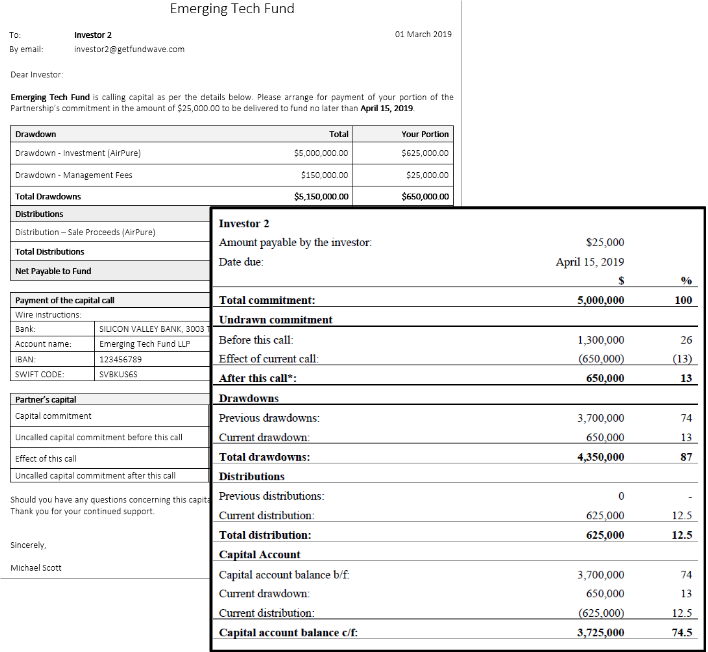Image resolution: width=708 pixels, height=652 pixels.
Task: Click the 'SILICON VALLEY BANK' bank value
Action: pyautogui.click(x=154, y=329)
